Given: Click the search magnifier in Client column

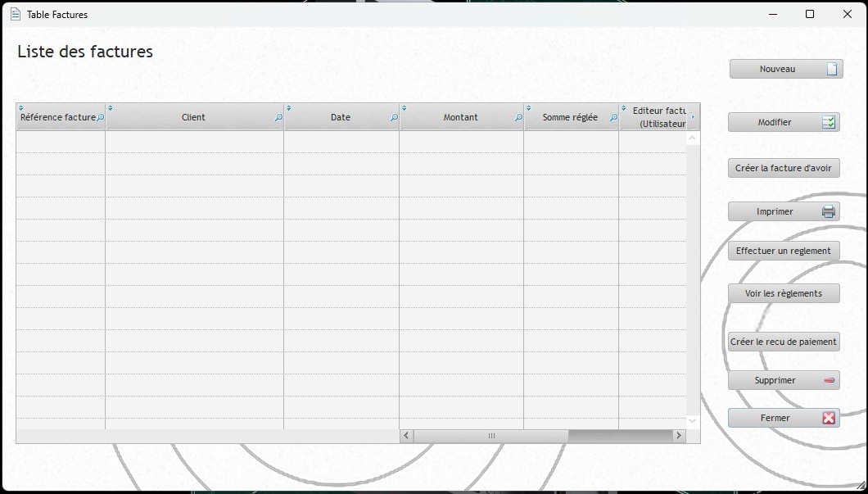Looking at the screenshot, I should 278,118.
